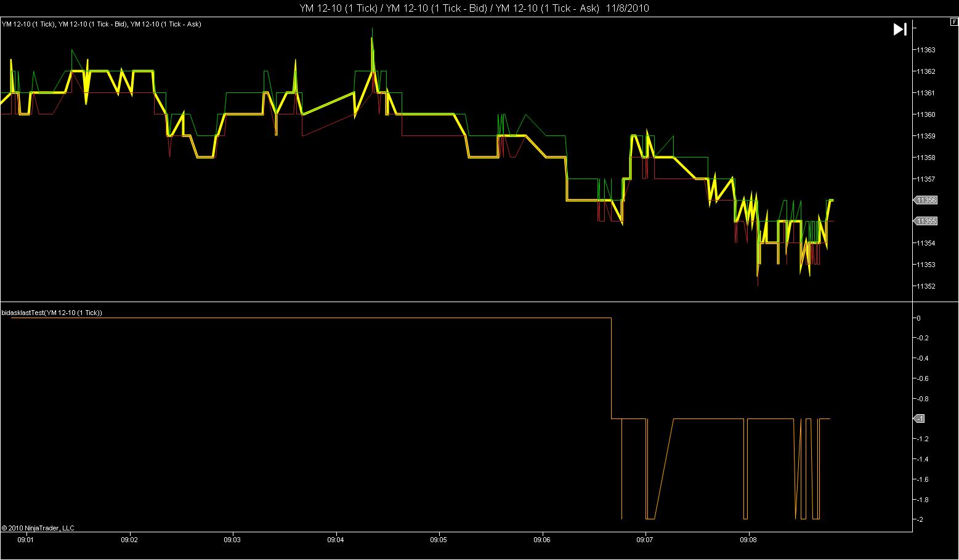The image size is (959, 560).
Task: Click the 09:07 time axis label
Action: (x=645, y=540)
